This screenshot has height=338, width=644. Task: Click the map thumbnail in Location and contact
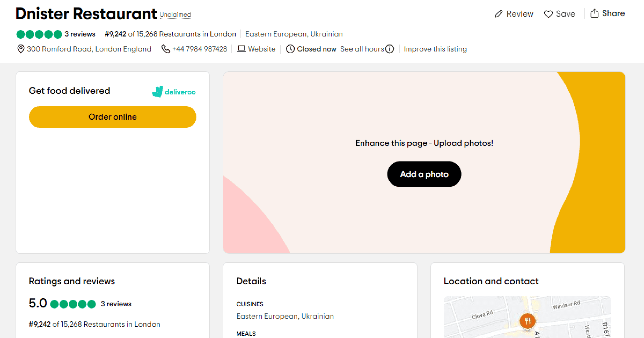[x=528, y=317]
